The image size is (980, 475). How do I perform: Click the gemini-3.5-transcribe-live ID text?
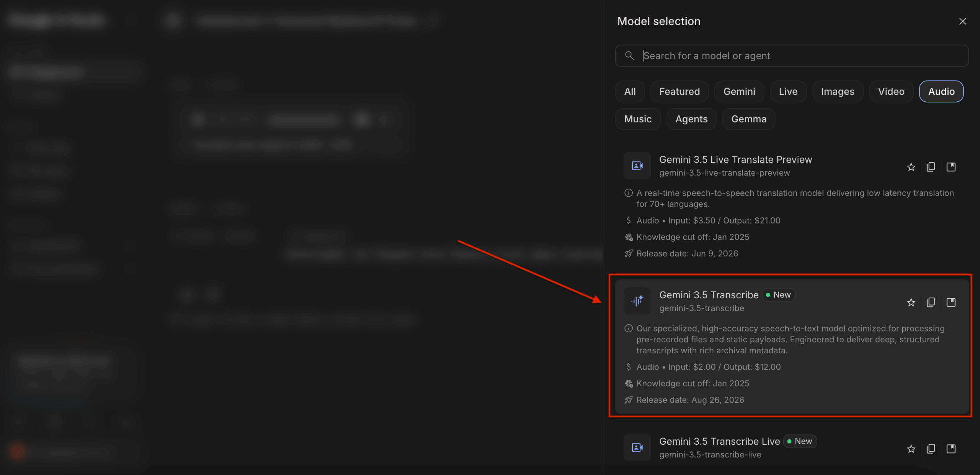(710, 455)
